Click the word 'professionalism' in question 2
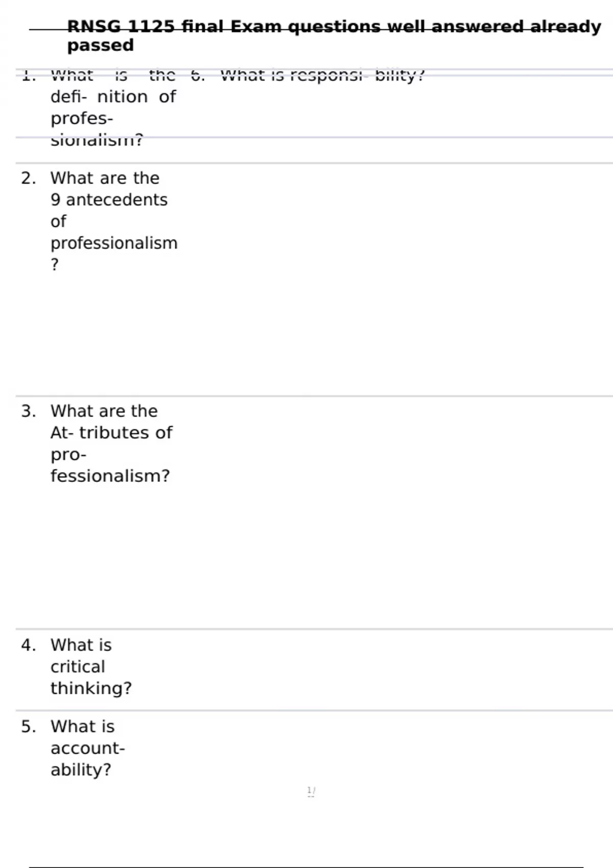613x868 pixels. click(x=114, y=243)
